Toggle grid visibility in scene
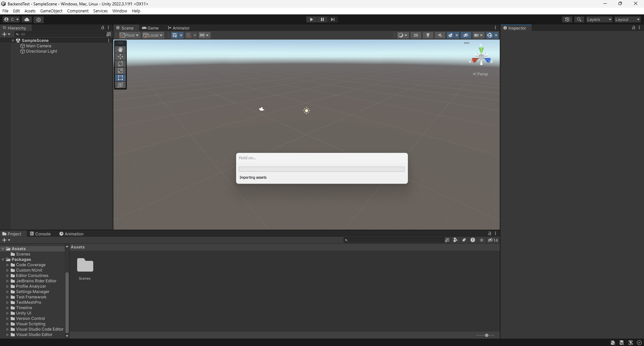This screenshot has width=644, height=346. pyautogui.click(x=174, y=35)
